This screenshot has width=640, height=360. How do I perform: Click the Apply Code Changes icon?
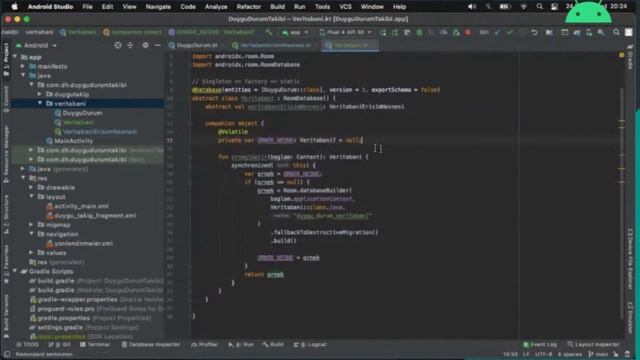point(407,32)
